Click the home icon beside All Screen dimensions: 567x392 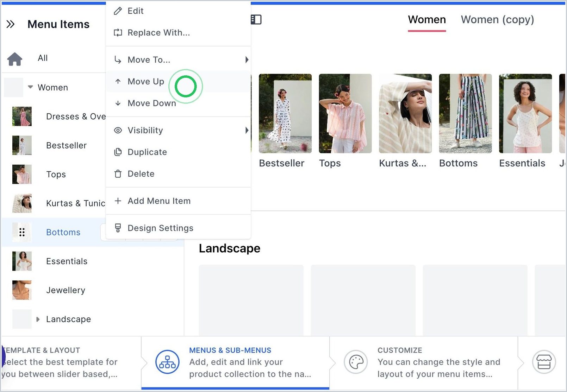15,59
